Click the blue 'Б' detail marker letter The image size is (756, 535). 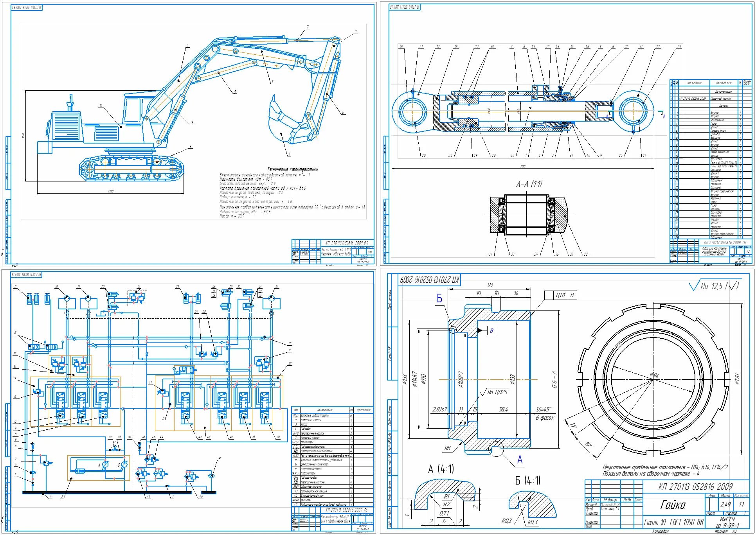point(439,298)
